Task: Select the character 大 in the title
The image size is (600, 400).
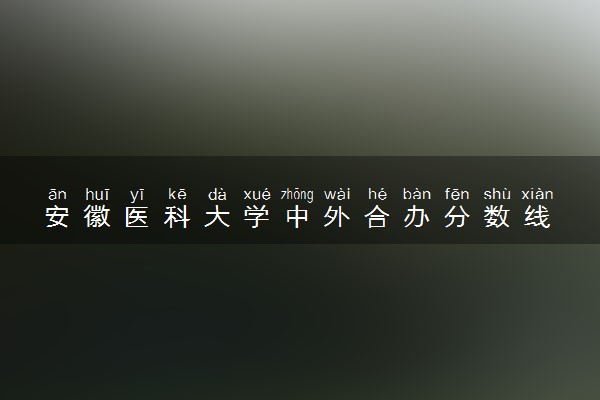Action: coord(217,217)
